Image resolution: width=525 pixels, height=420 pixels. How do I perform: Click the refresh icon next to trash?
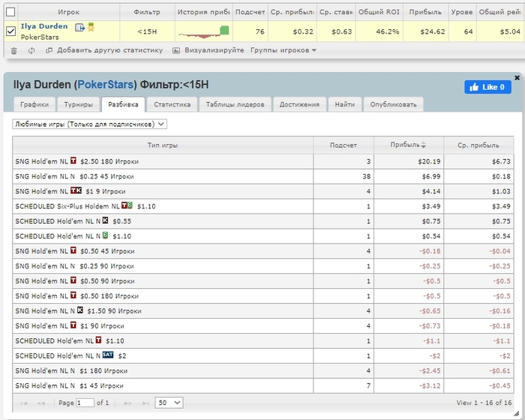tap(31, 50)
